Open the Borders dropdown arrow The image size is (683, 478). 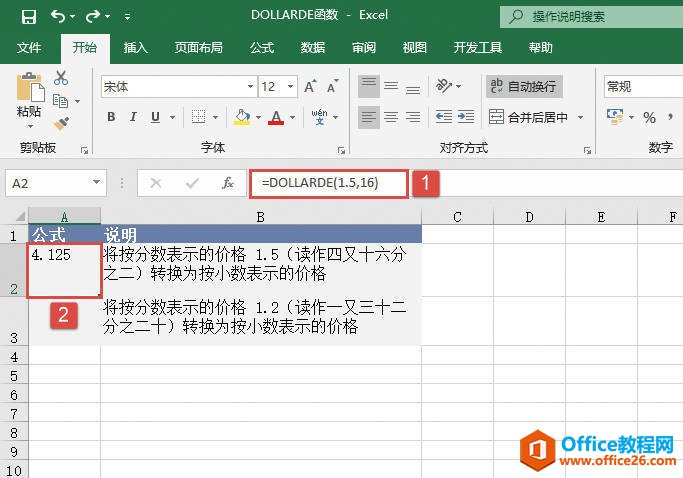[215, 117]
